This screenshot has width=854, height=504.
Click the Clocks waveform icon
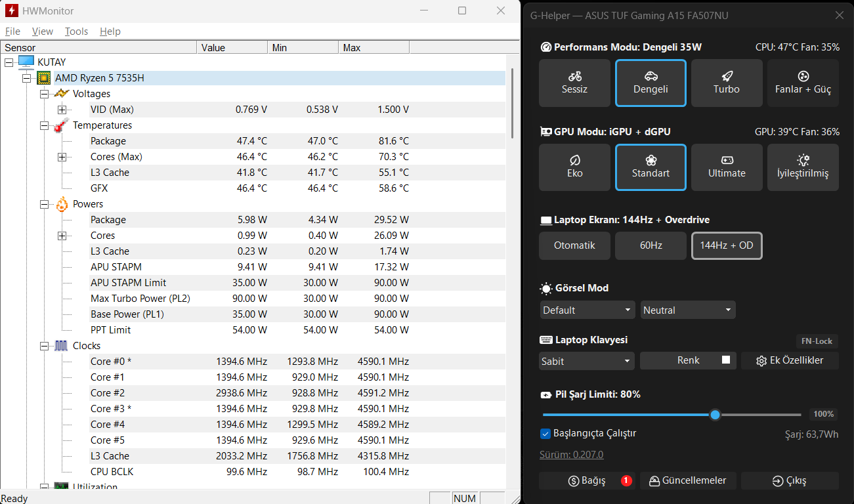pos(61,346)
